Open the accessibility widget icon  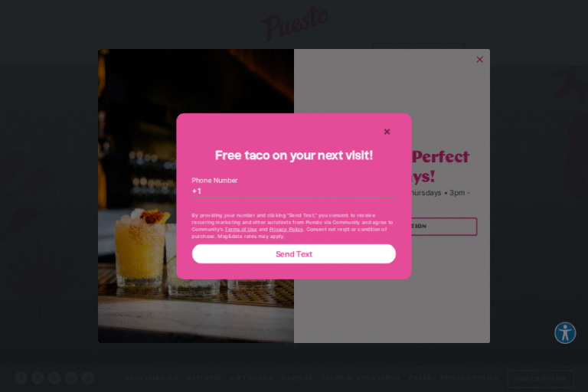point(565,333)
